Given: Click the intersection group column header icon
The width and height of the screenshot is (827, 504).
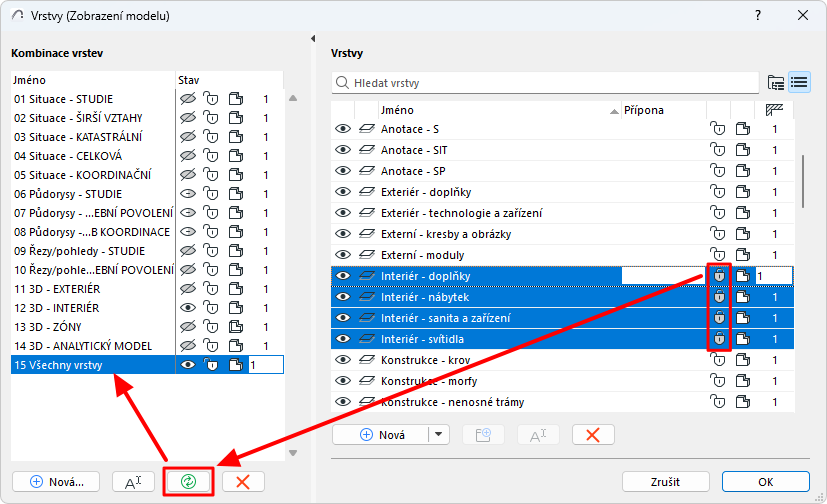Looking at the screenshot, I should (774, 110).
